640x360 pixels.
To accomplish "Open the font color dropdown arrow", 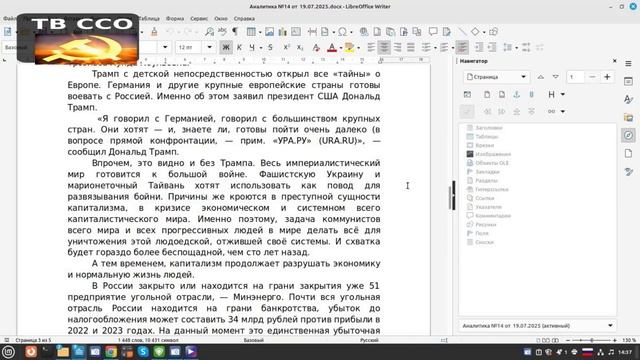I will (341, 48).
